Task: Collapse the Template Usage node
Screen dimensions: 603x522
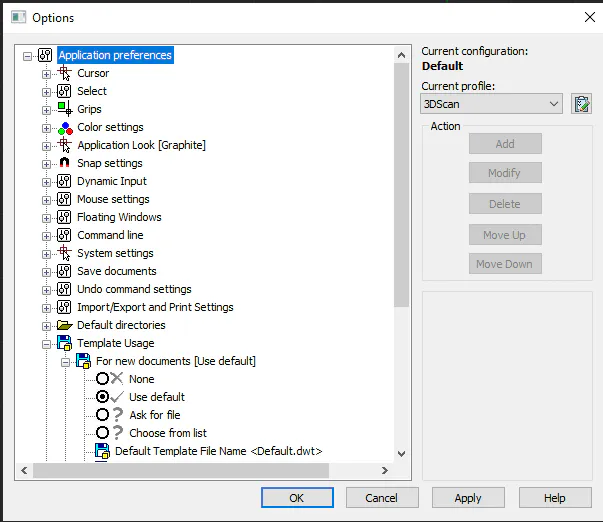Action: click(46, 344)
